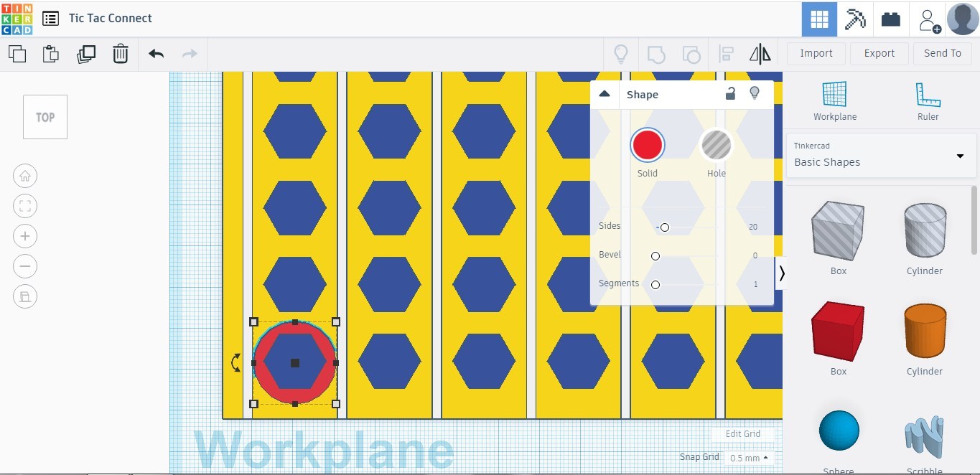This screenshot has width=980, height=475.
Task: Select the Ruler tool
Action: click(927, 100)
